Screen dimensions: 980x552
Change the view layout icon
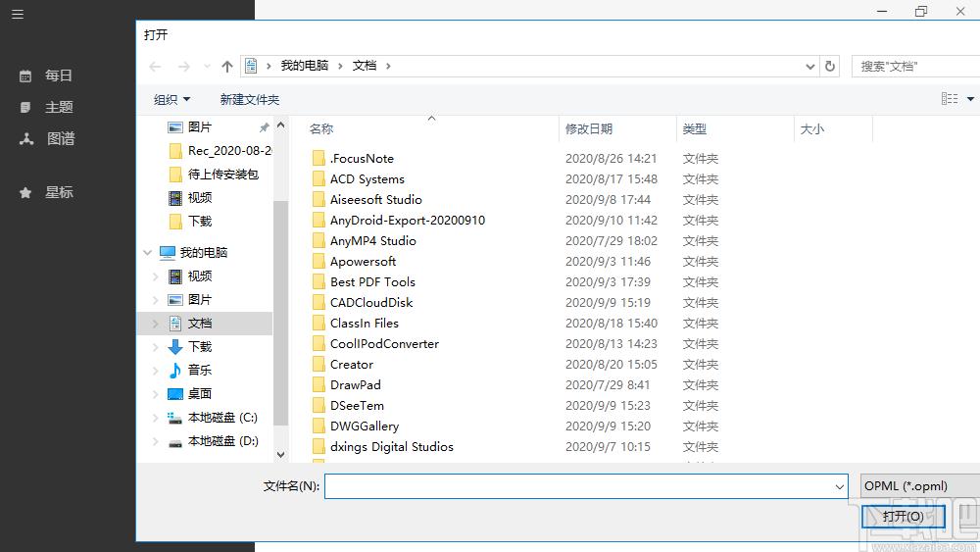(950, 99)
